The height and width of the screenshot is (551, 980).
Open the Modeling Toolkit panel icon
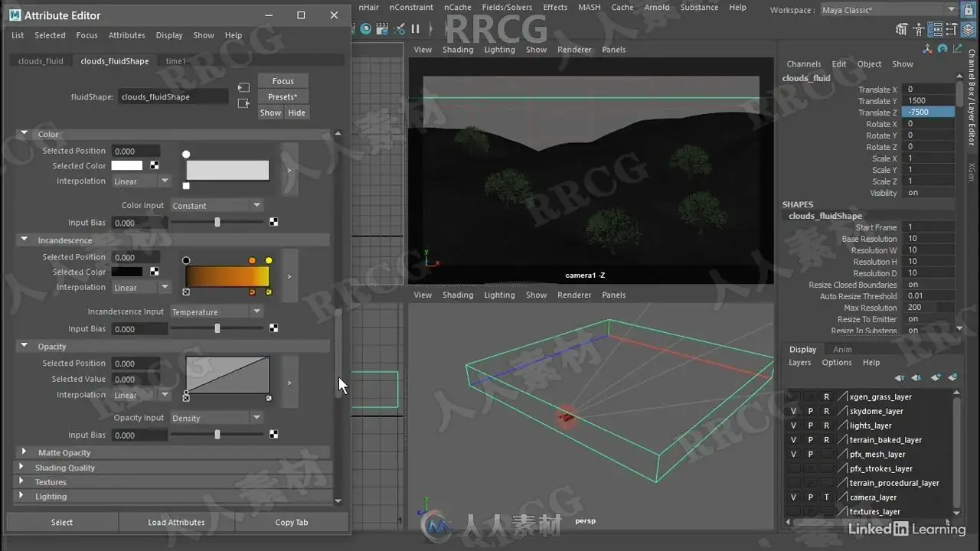(x=902, y=30)
